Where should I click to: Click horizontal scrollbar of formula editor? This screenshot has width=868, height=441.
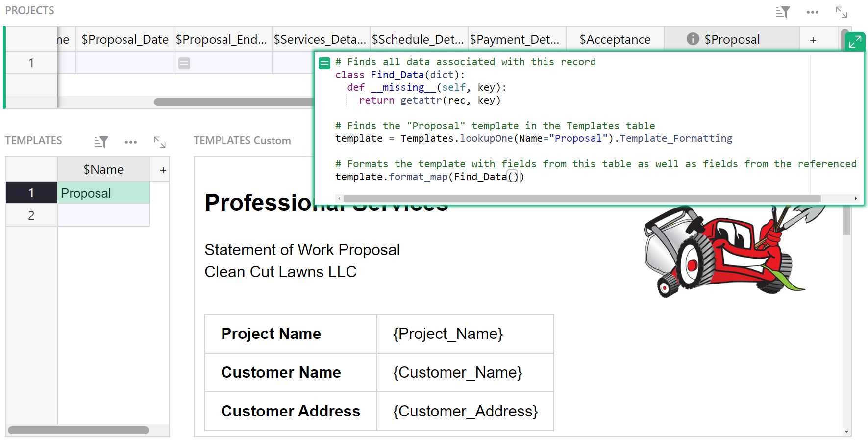click(x=581, y=199)
